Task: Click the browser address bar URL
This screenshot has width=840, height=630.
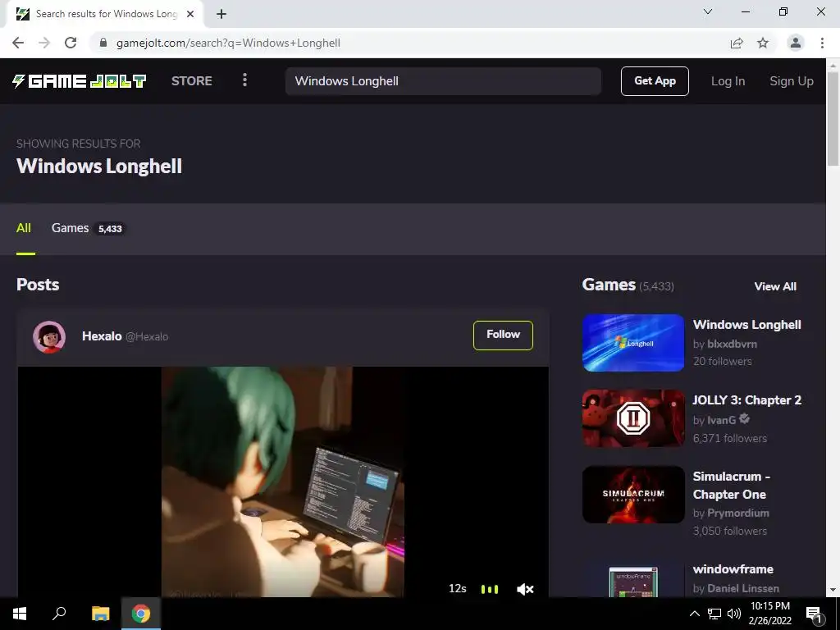Action: pos(228,43)
